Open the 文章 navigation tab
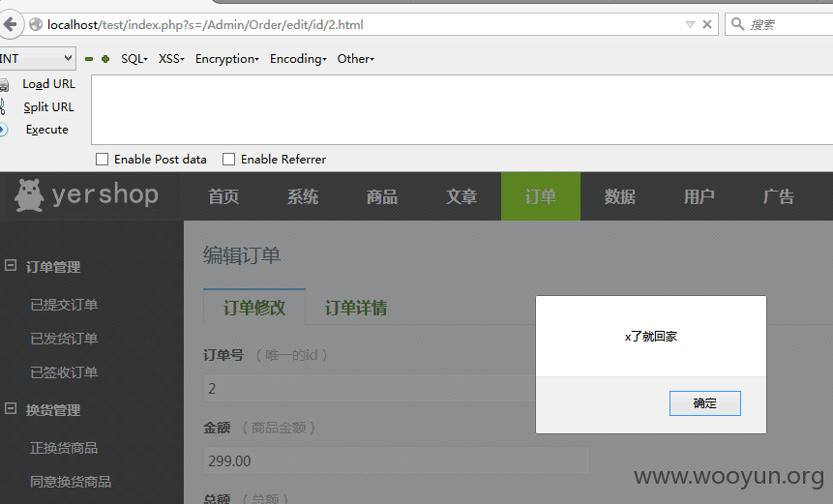This screenshot has height=504, width=833. 461,196
